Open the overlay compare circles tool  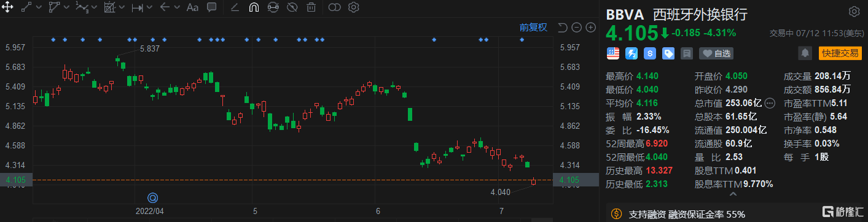tap(334, 8)
